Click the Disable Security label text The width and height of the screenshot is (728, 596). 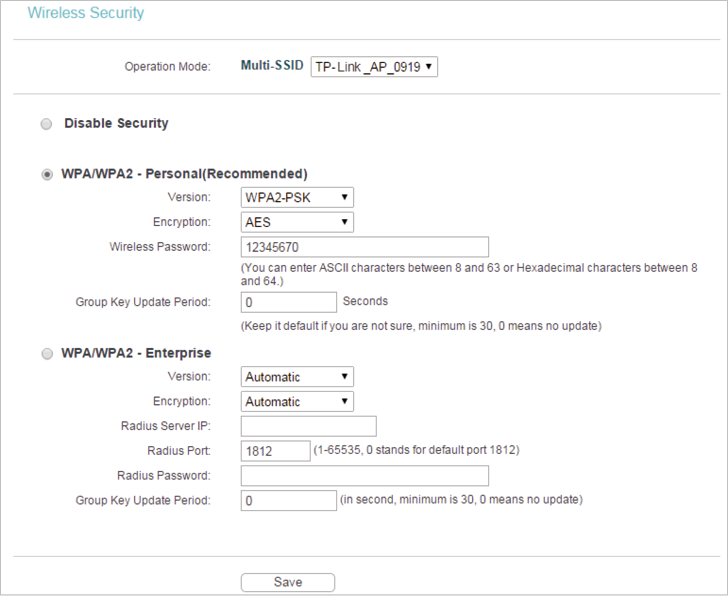pos(116,123)
